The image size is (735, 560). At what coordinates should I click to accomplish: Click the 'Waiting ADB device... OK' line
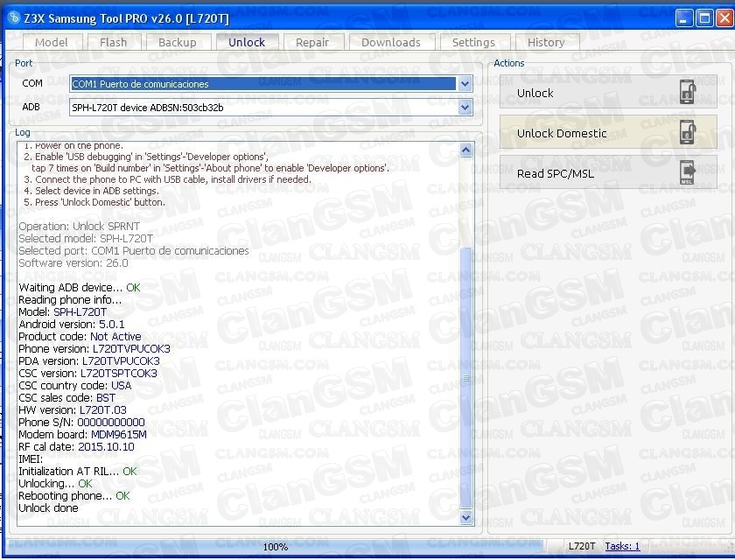point(80,288)
